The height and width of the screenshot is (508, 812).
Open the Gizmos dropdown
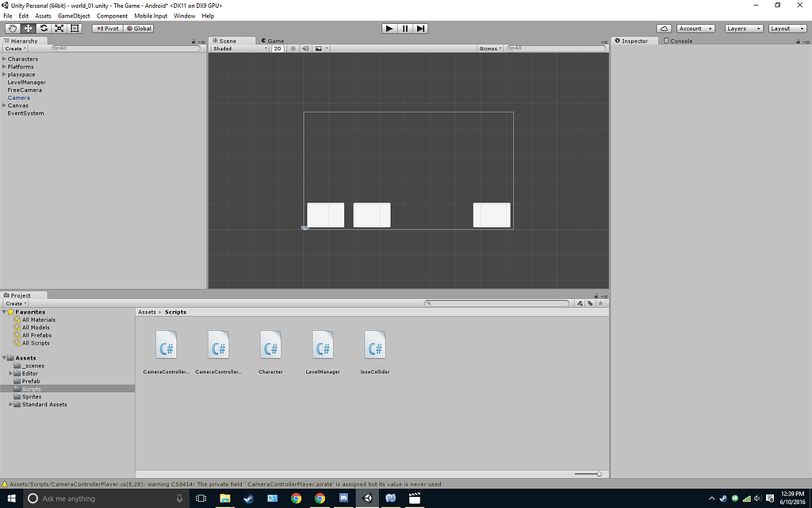tap(489, 48)
